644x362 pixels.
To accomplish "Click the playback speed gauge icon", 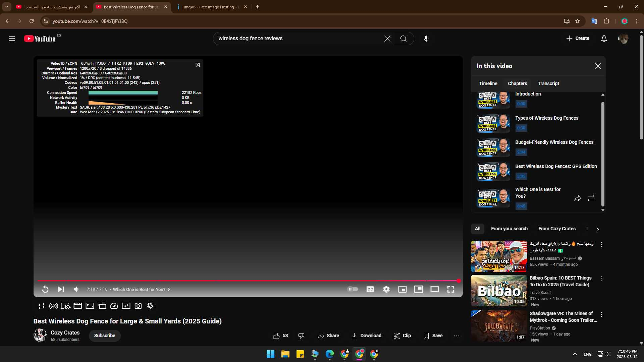I will click(114, 306).
